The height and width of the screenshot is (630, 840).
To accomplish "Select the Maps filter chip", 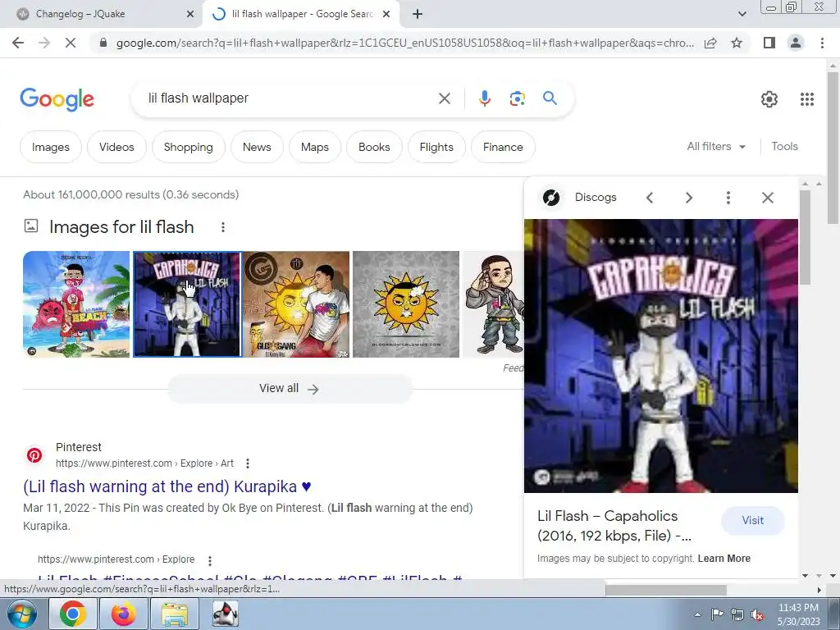I will pyautogui.click(x=314, y=147).
